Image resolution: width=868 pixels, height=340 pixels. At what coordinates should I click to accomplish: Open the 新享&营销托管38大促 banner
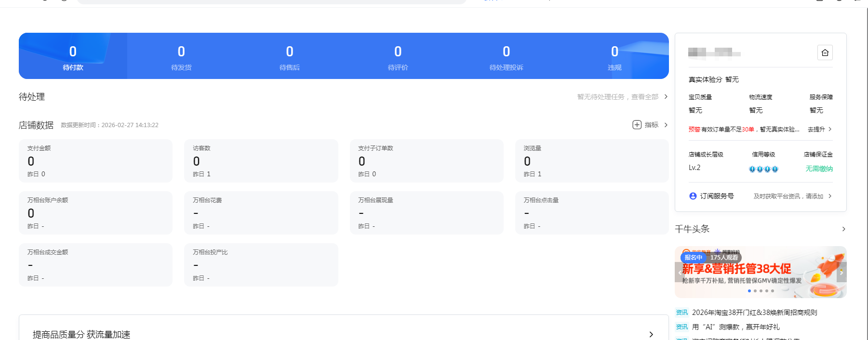(x=761, y=272)
